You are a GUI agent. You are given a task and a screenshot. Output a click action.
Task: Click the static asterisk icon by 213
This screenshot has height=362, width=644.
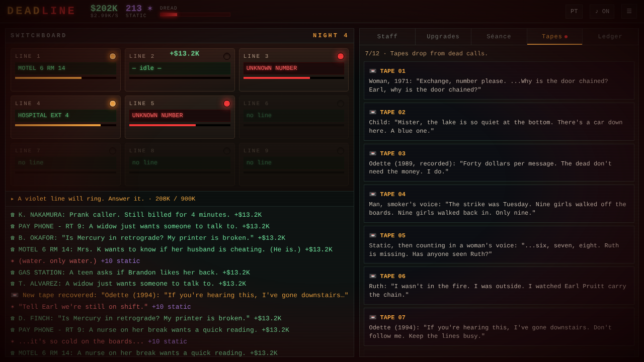150,9
